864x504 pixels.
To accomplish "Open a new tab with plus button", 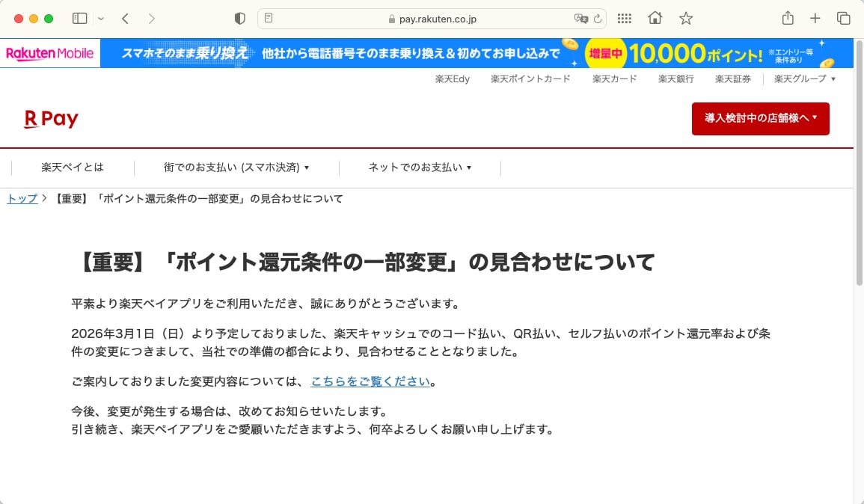I will 815,19.
